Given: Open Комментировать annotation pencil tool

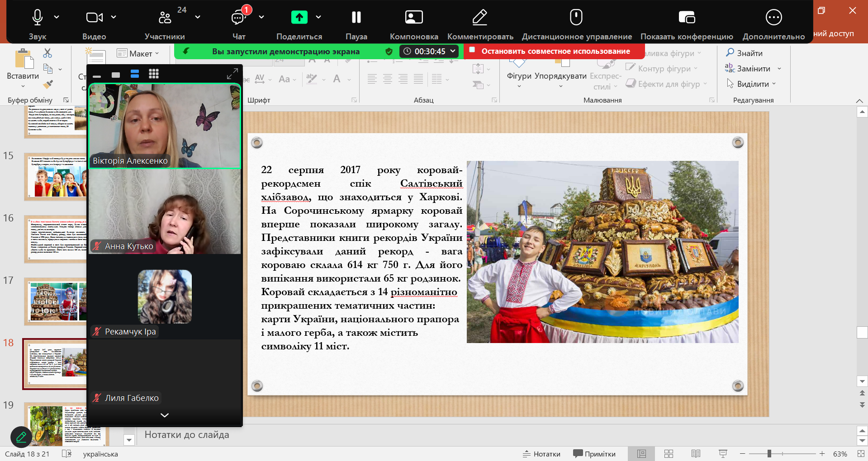Looking at the screenshot, I should coord(480,18).
